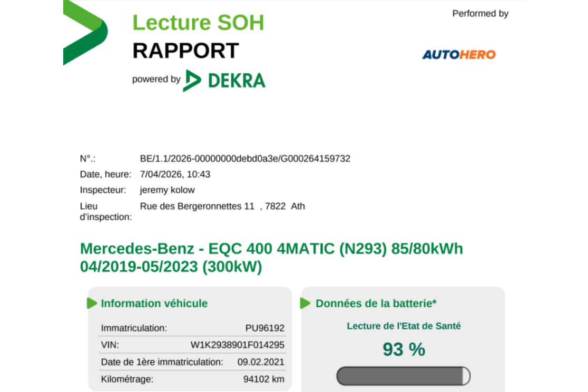This screenshot has width=588, height=392.
Task: Select the address Rue des Bergeronnettes 11
Action: click(x=197, y=207)
